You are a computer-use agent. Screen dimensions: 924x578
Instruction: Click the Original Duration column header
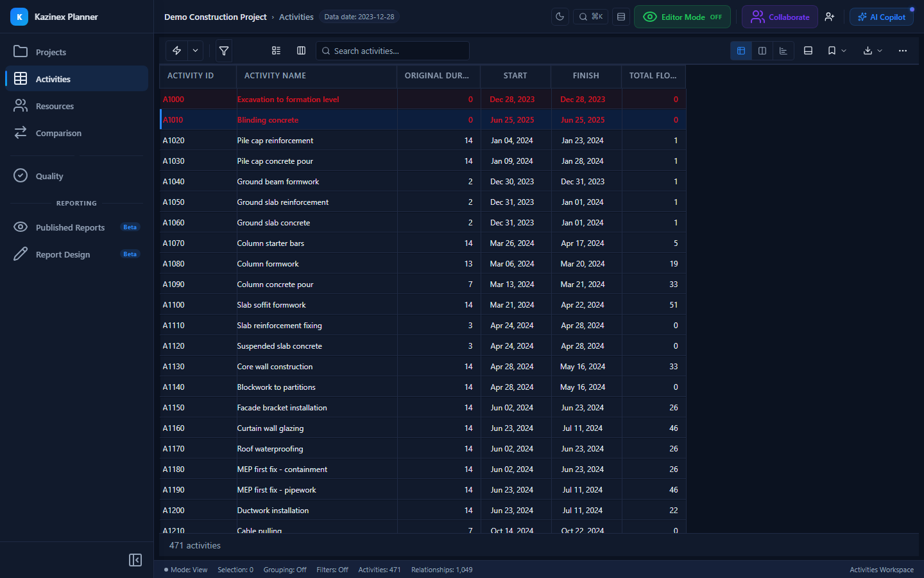[x=439, y=76]
